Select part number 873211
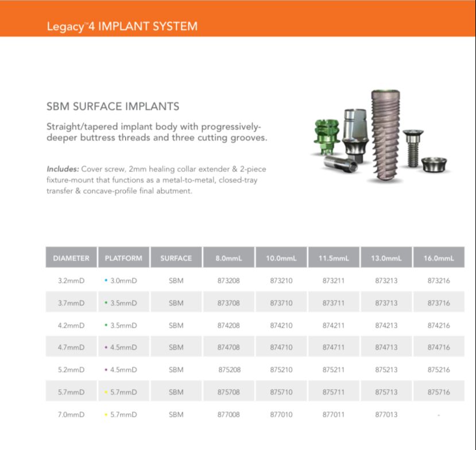 point(334,280)
